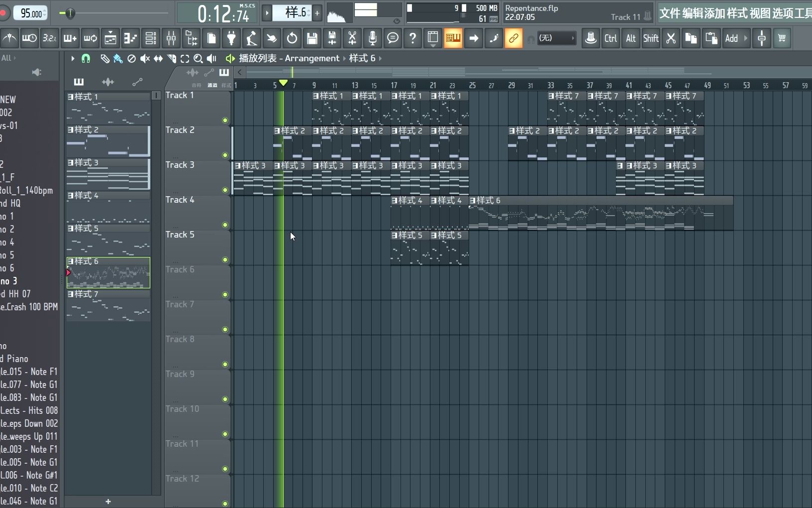Open the playlist view icon
Screen dimensions: 812x508
click(x=110, y=38)
